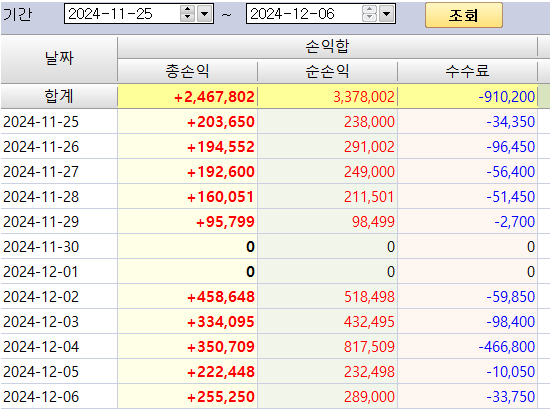
Task: Click the 손익합 group header
Action: click(x=327, y=46)
